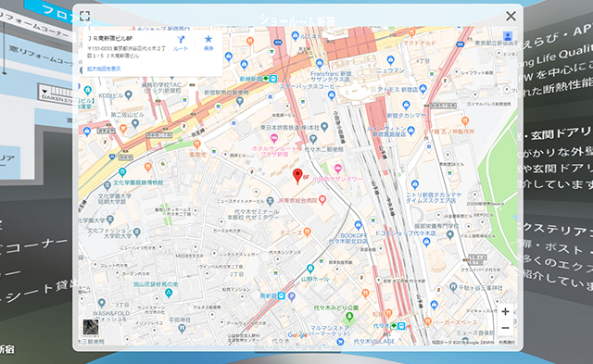Viewport: 593px width, 364px height.
Task: Click the デニーズ restaurant marker
Action: (307, 232)
